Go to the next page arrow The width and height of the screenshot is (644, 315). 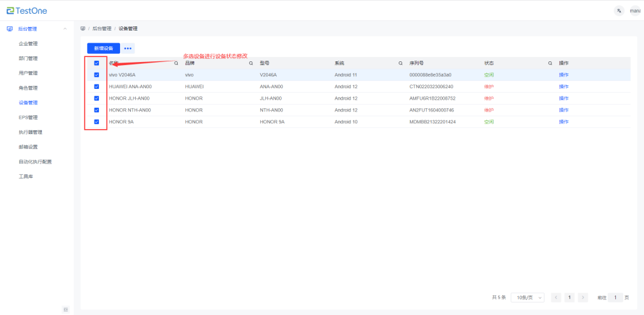(583, 297)
